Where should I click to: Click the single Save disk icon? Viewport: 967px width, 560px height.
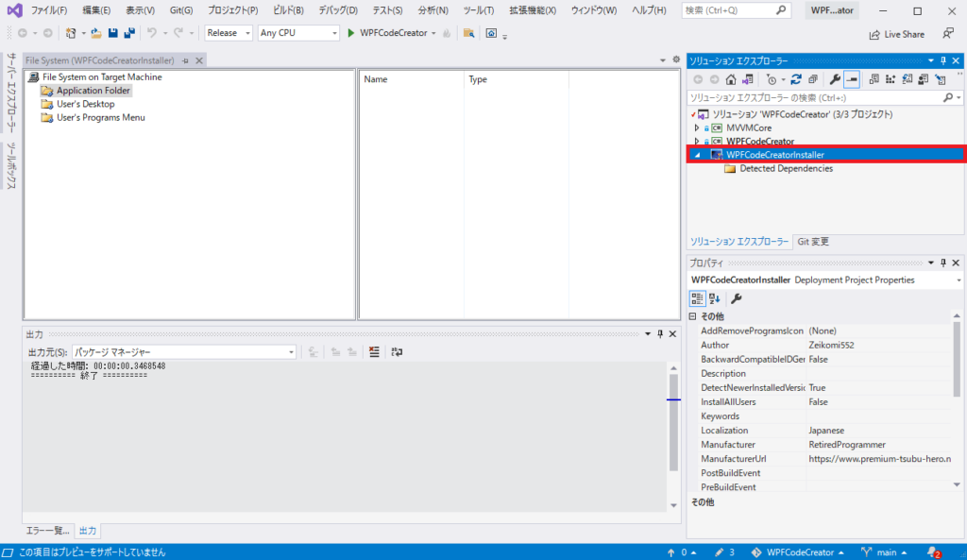[113, 33]
